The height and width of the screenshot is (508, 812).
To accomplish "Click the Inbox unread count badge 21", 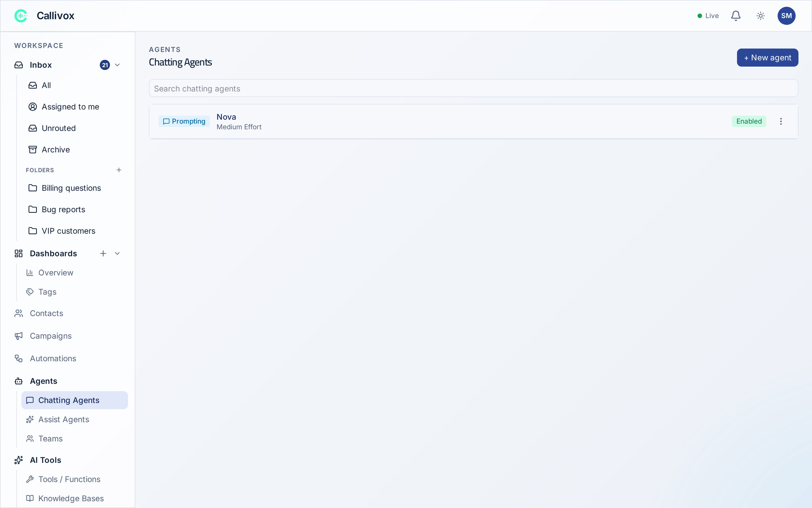I will (x=105, y=65).
